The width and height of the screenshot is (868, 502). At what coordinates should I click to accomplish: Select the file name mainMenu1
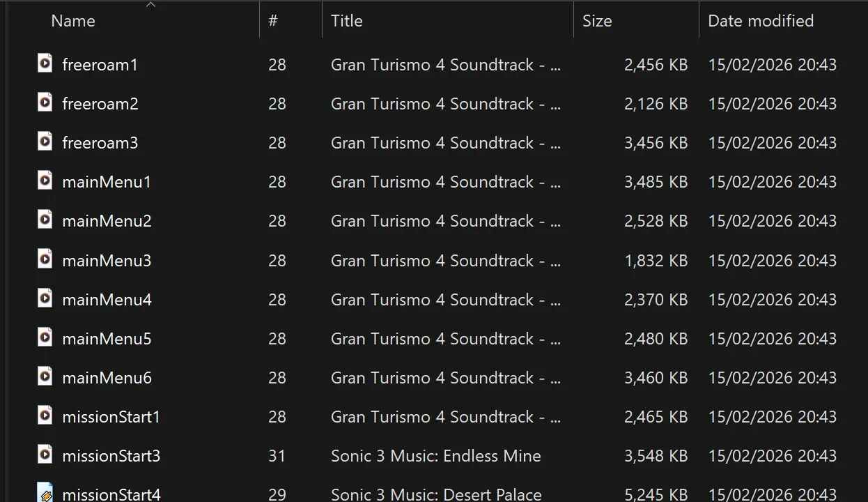coord(107,182)
